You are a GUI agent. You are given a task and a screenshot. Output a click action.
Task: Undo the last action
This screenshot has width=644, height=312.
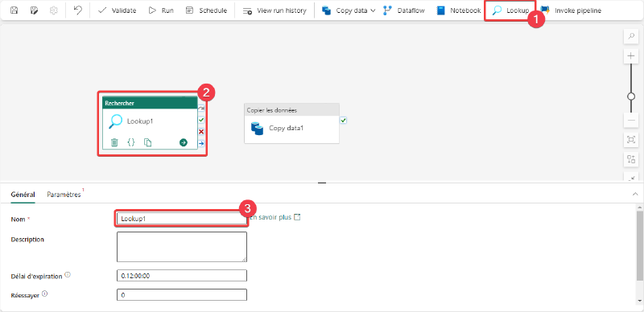pyautogui.click(x=77, y=10)
